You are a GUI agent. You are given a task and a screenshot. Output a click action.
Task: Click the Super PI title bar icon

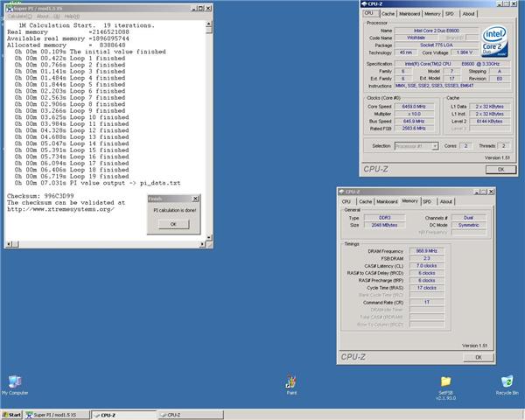coord(9,9)
